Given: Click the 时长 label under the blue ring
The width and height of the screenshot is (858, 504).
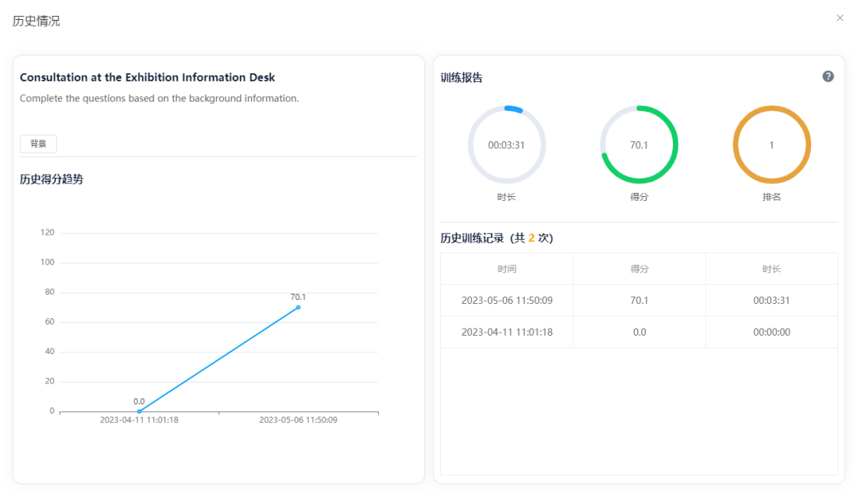Looking at the screenshot, I should pyautogui.click(x=507, y=197).
